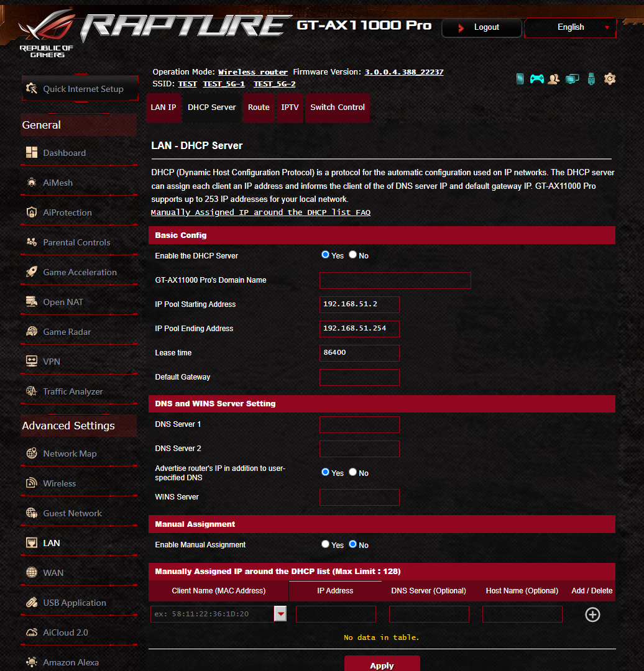Image resolution: width=644 pixels, height=671 pixels.
Task: Open the game controller status icon
Action: (536, 79)
